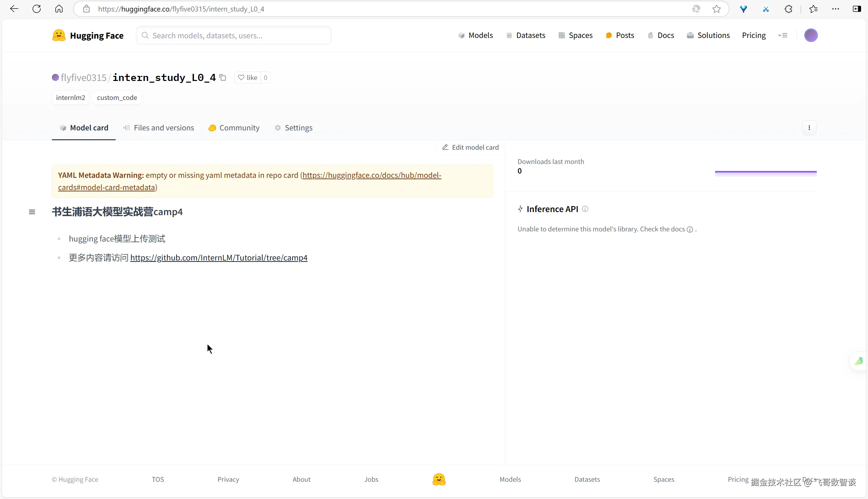Switch to Files and versions tab

pyautogui.click(x=158, y=128)
